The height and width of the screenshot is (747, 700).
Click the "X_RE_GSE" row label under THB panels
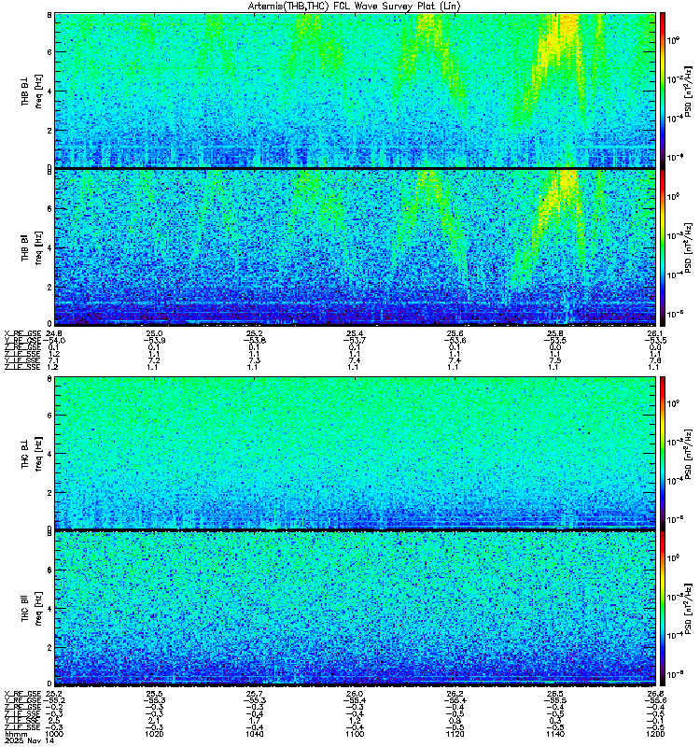pyautogui.click(x=22, y=333)
